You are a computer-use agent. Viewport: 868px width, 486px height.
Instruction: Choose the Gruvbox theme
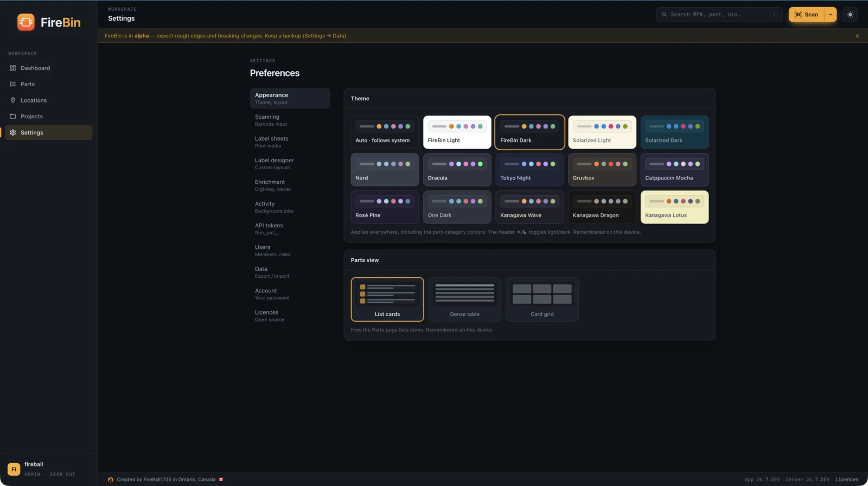pos(602,170)
